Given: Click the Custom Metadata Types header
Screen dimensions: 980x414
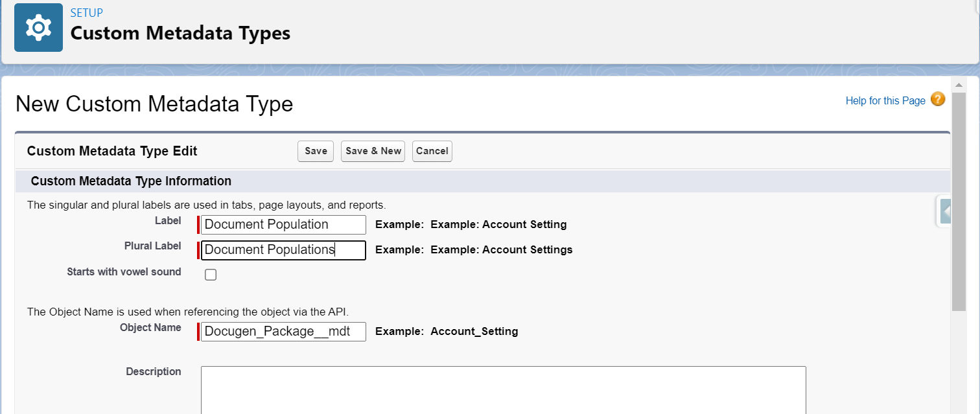Looking at the screenshot, I should click(181, 33).
